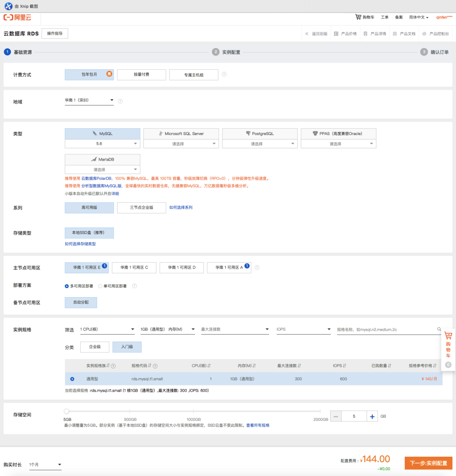Open 产品价格 icon link

click(x=345, y=34)
